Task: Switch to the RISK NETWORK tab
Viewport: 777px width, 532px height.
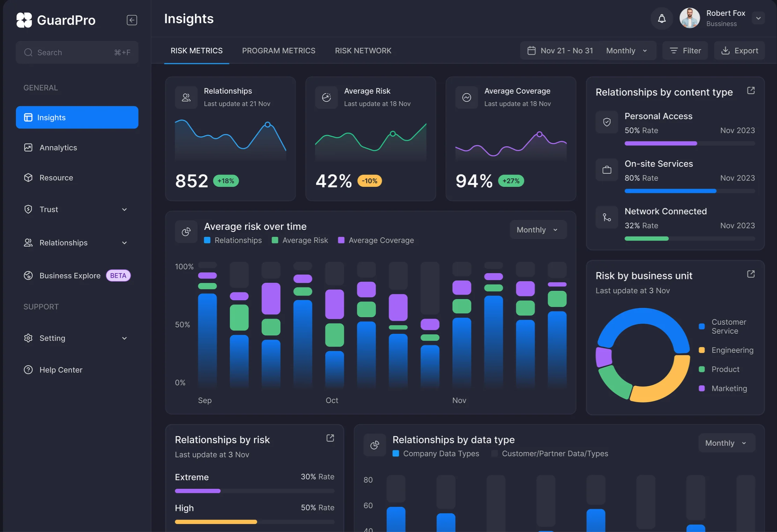Action: (x=363, y=51)
